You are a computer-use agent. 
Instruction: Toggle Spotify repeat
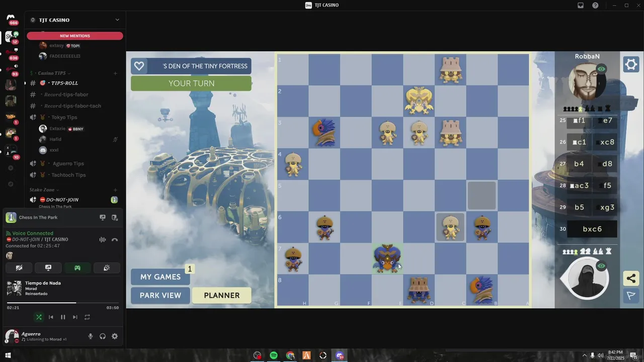87,317
